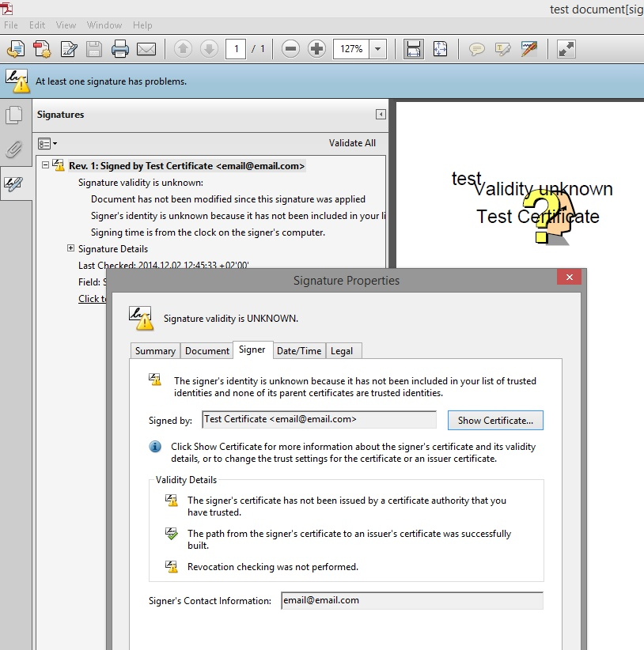The image size is (644, 650).
Task: Switch to the Document tab
Action: (x=207, y=351)
